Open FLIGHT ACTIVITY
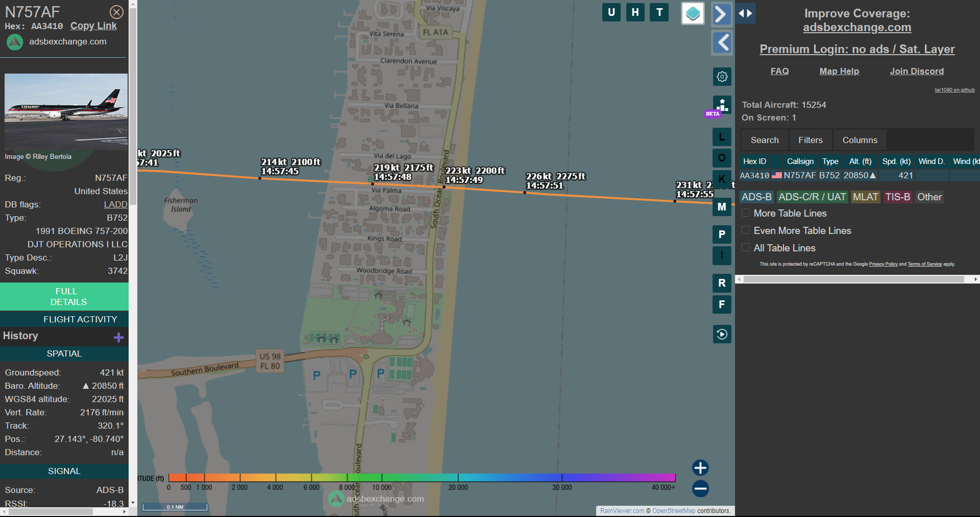This screenshot has height=517, width=980. [64, 319]
